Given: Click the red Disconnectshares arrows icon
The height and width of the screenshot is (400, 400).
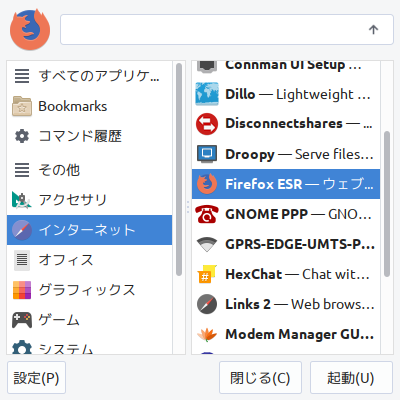Looking at the screenshot, I should pos(207,124).
